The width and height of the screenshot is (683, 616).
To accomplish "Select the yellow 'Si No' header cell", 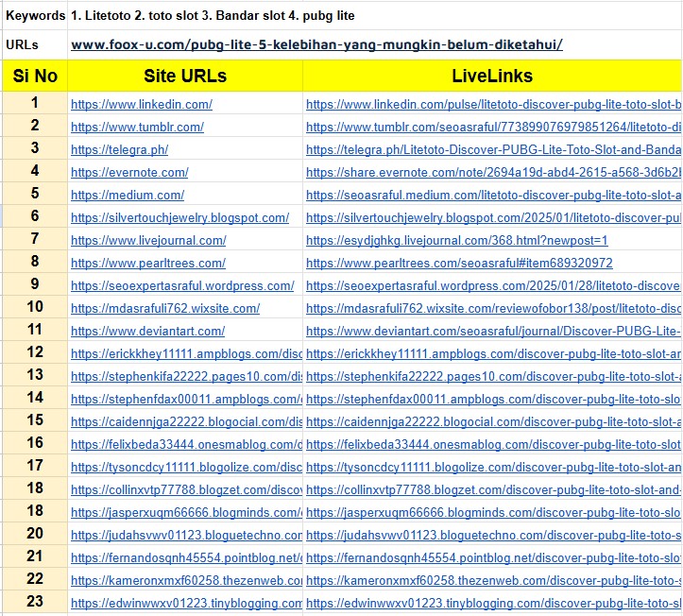I will (35, 76).
